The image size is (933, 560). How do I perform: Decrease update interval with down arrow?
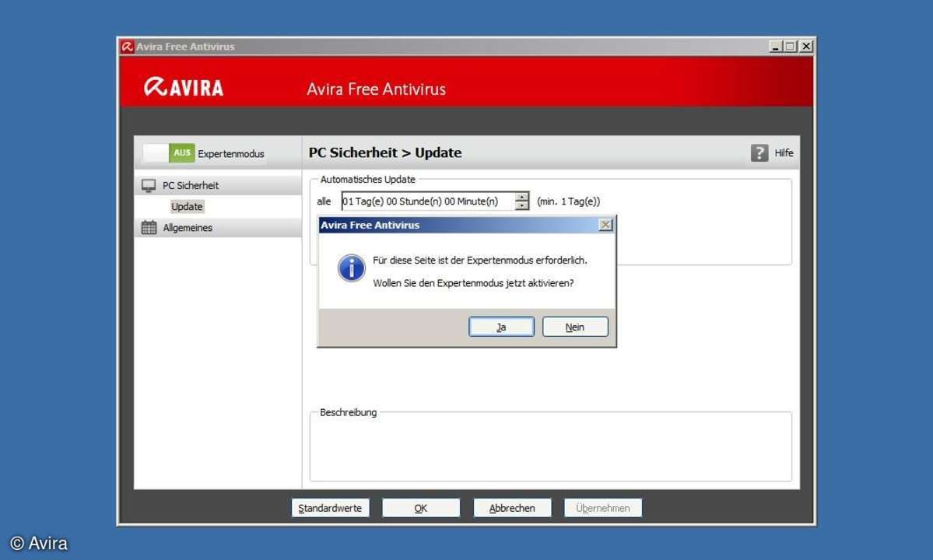coord(522,205)
